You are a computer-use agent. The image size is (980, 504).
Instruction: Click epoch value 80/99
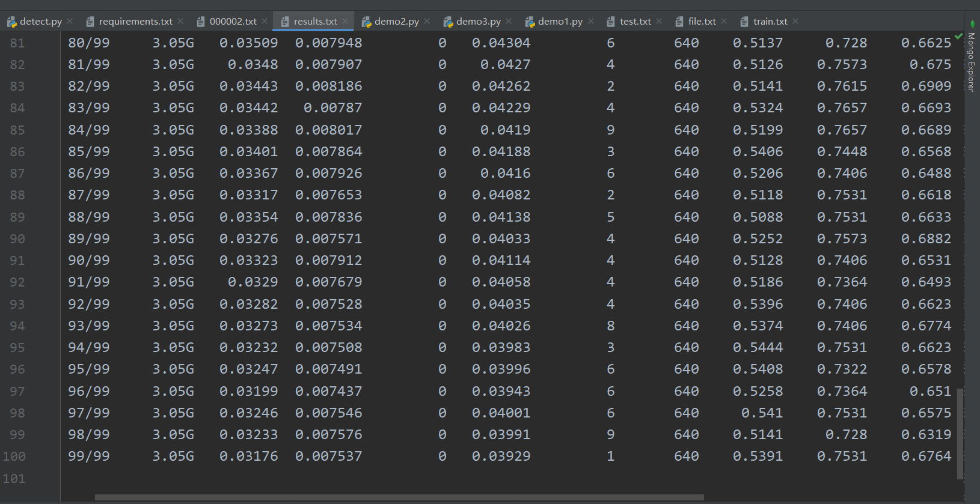(89, 43)
